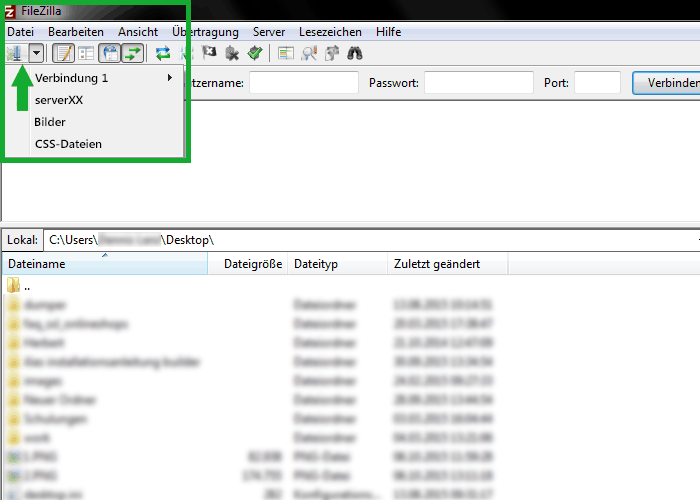Screen dimensions: 700x500
Task: Toggle the transfer queue display
Action: pyautogui.click(x=133, y=54)
